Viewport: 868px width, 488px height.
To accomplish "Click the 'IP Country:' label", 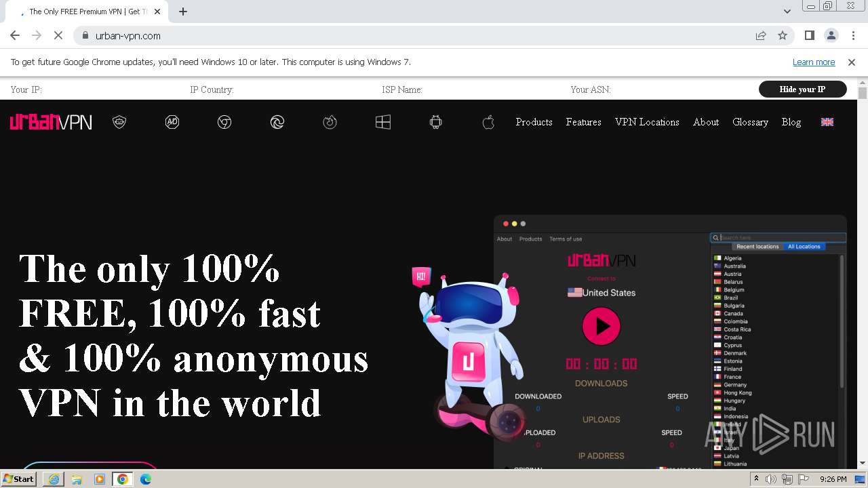I will (212, 89).
